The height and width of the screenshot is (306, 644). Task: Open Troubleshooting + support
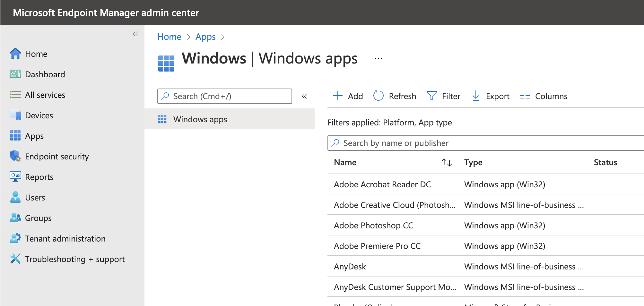tap(75, 259)
